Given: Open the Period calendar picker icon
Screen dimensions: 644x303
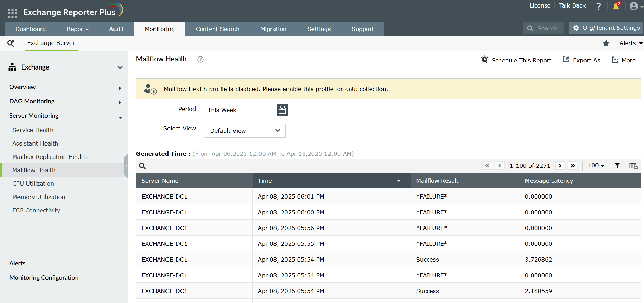Looking at the screenshot, I should click(x=282, y=110).
